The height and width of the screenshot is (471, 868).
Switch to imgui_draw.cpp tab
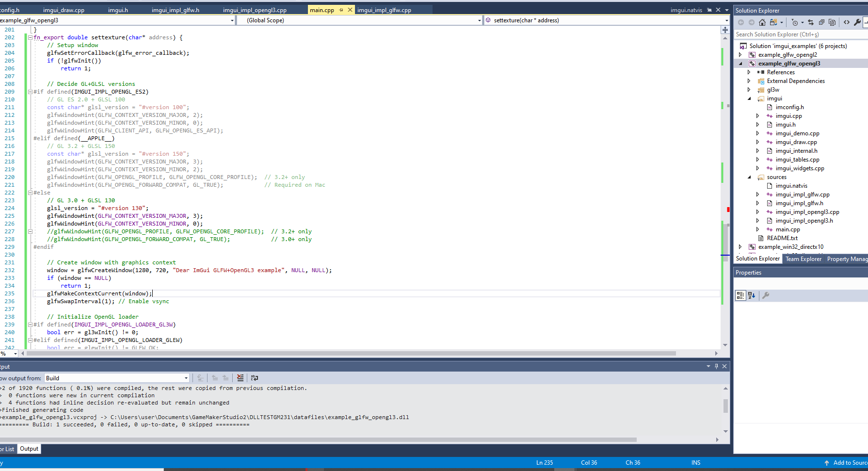click(64, 10)
